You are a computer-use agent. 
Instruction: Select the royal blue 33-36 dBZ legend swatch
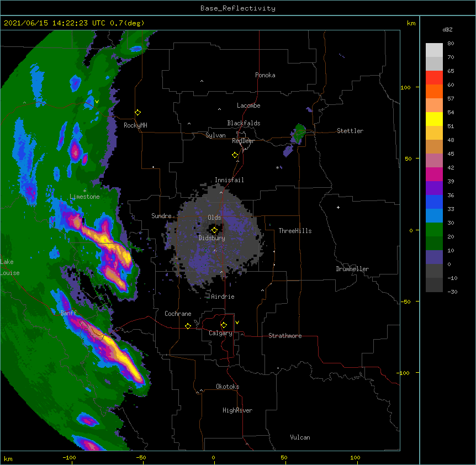[x=434, y=202]
